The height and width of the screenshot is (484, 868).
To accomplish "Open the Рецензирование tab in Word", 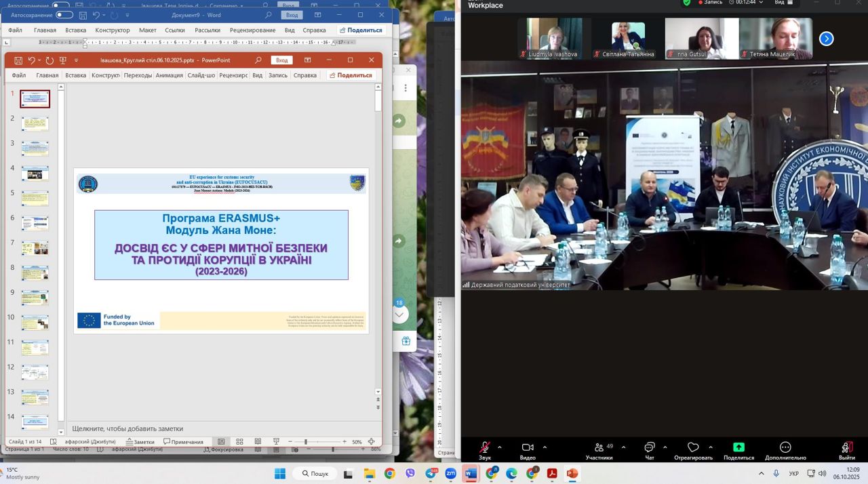I will (x=252, y=30).
